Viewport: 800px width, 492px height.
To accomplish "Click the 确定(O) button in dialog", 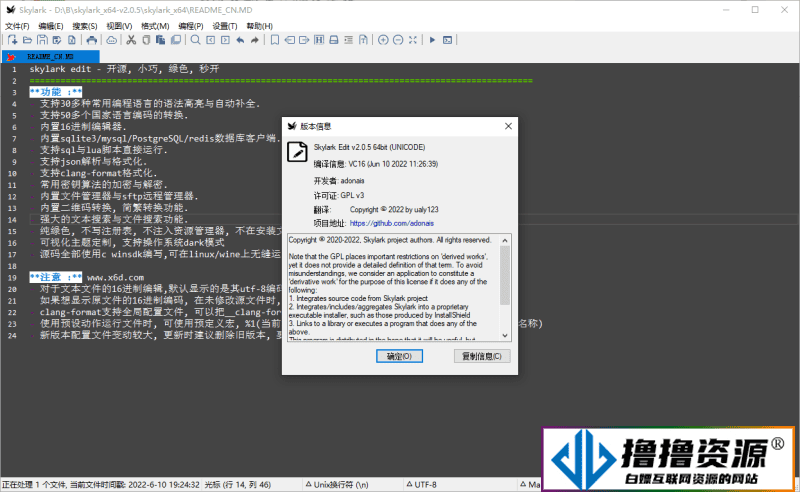I will (x=399, y=356).
